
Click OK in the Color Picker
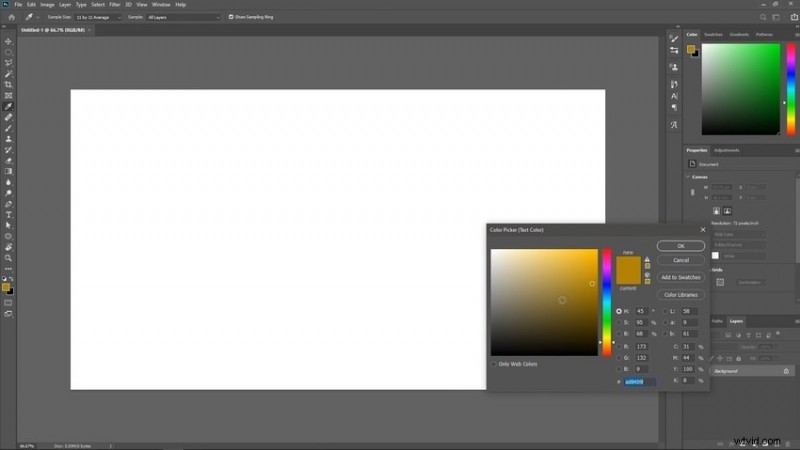coord(680,246)
